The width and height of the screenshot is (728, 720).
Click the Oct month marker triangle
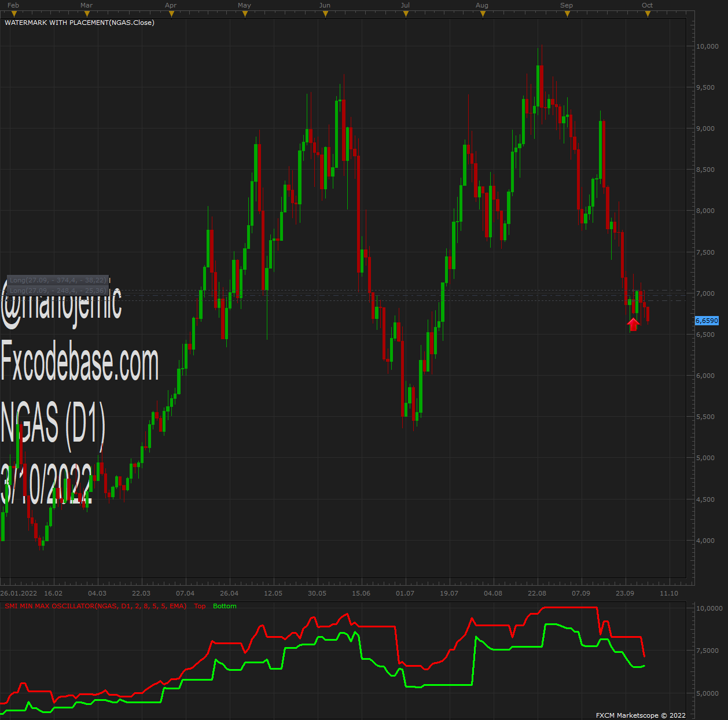[648, 14]
